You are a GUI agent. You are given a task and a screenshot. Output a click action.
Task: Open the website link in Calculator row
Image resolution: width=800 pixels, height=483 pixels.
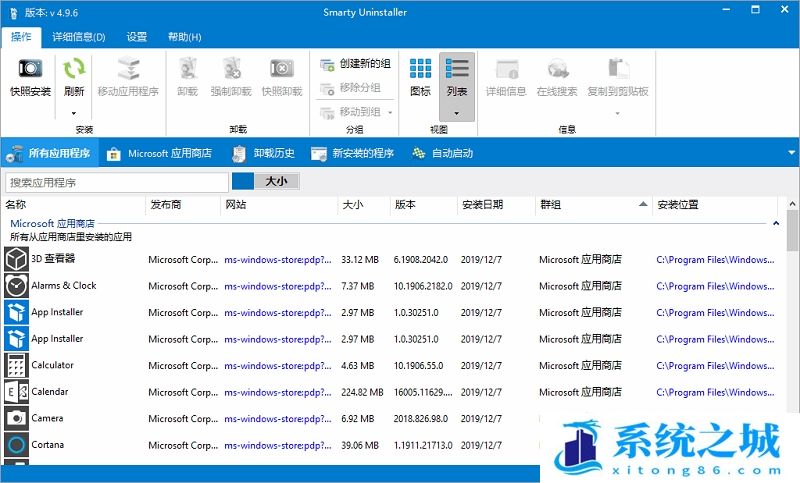pyautogui.click(x=278, y=366)
